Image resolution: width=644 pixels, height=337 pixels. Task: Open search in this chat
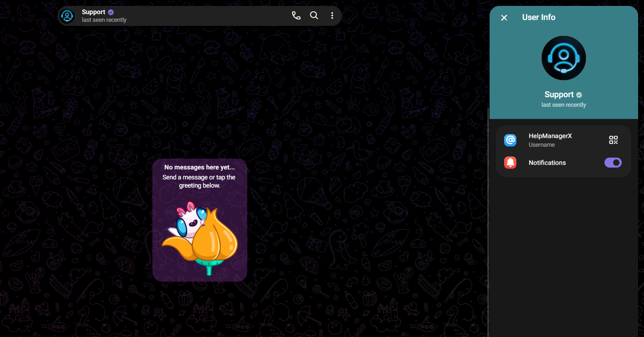tap(314, 15)
